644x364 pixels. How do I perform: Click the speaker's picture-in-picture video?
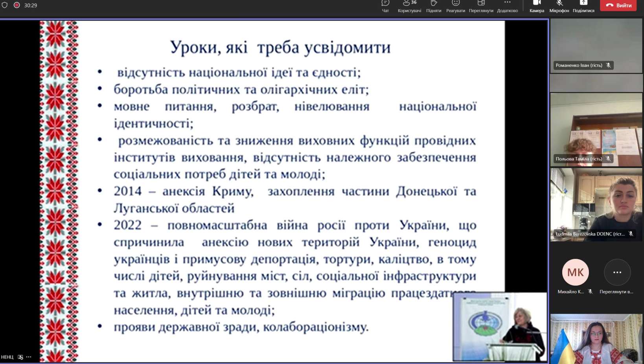[500, 327]
